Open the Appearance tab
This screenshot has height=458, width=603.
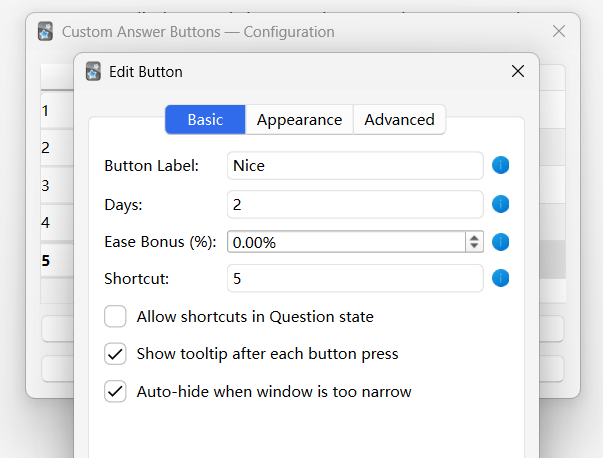pos(299,120)
